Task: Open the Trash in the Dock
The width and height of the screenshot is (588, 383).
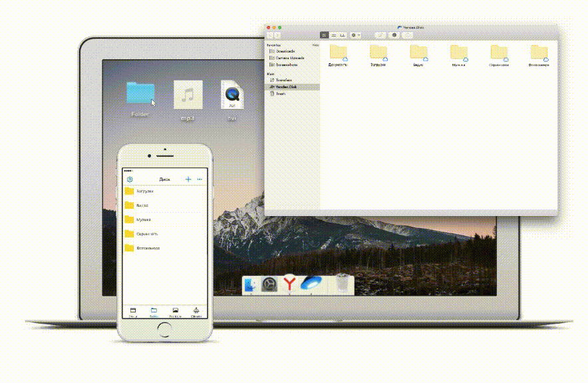Action: [342, 284]
